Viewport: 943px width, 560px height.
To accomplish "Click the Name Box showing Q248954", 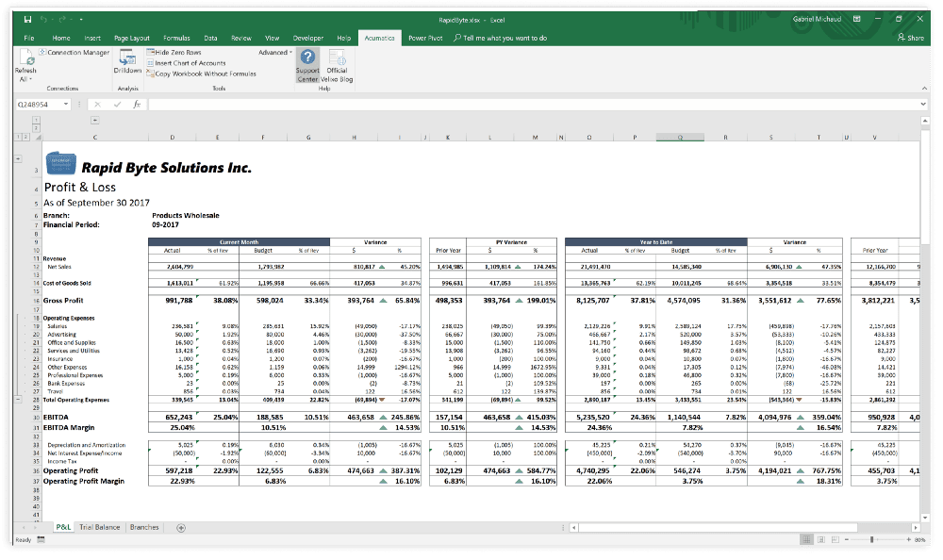I will (x=38, y=105).
